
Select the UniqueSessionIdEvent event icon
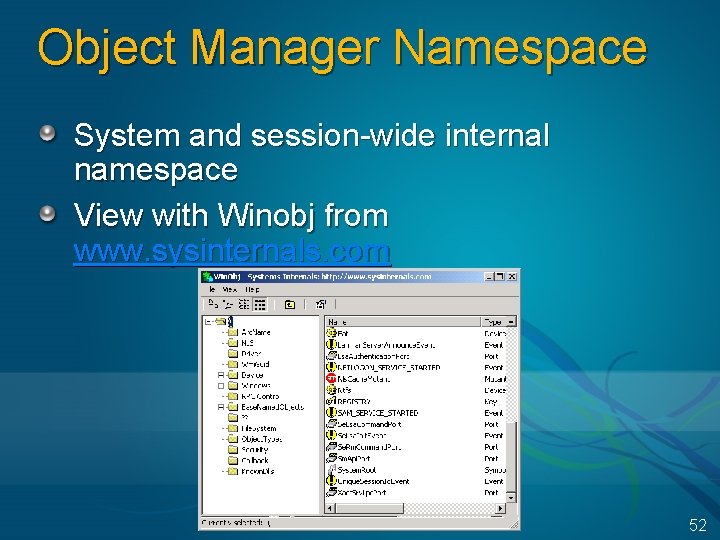331,481
